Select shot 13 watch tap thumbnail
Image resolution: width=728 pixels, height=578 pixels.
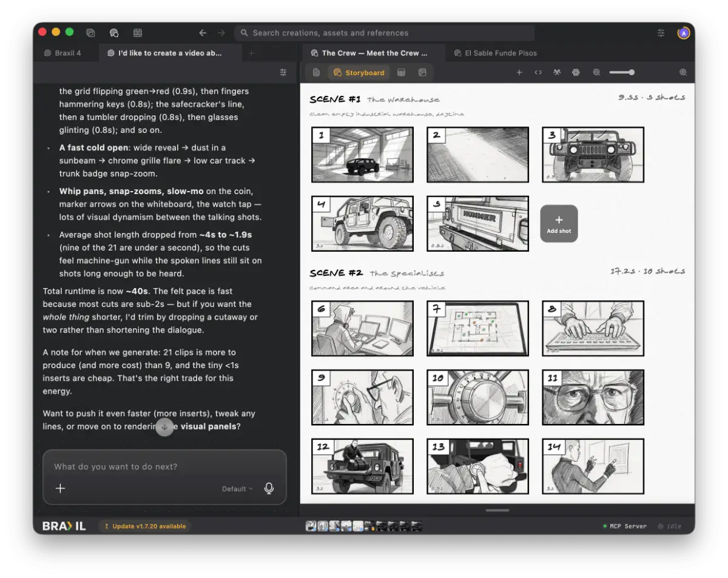pyautogui.click(x=477, y=466)
